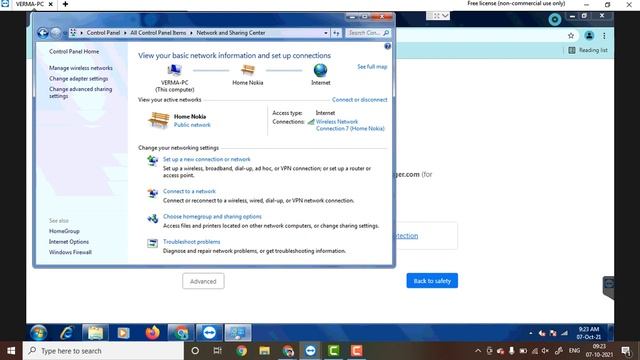This screenshot has height=360, width=640.
Task: Open the remote Windows 7 Start orb
Action: [x=38, y=333]
